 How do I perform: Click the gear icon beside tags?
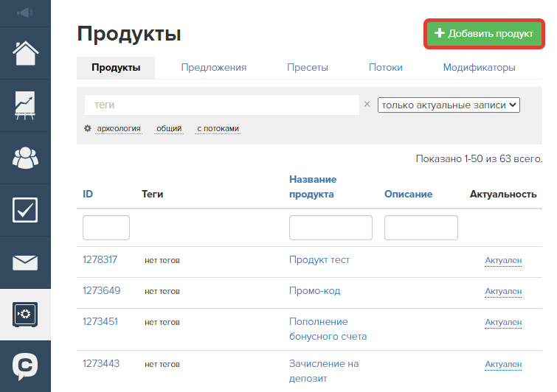pyautogui.click(x=88, y=128)
